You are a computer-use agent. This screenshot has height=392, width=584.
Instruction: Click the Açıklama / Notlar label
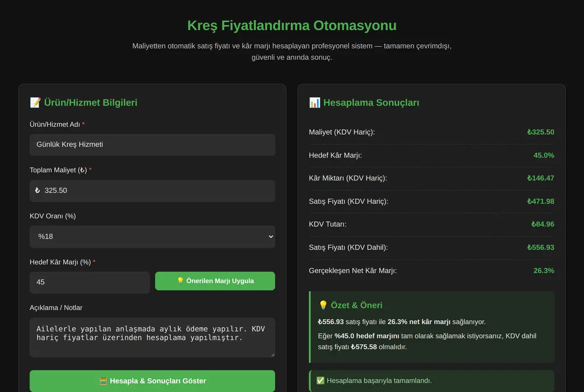(56, 308)
